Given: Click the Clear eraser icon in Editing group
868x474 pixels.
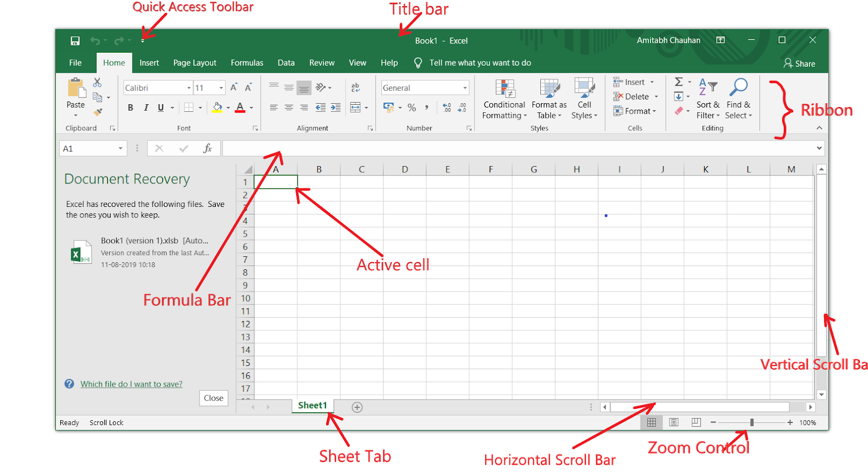Looking at the screenshot, I should (x=679, y=111).
